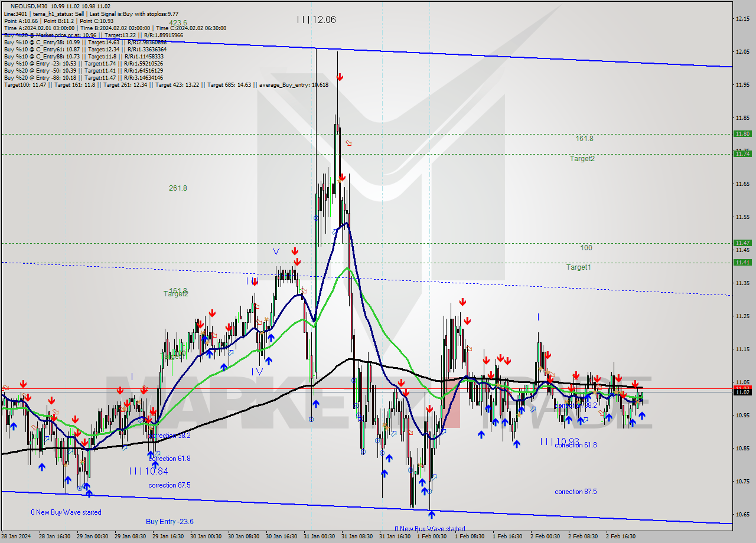Click the '2 Feb 08:30' time axis label
Screen dimensions: 756x543
click(583, 537)
